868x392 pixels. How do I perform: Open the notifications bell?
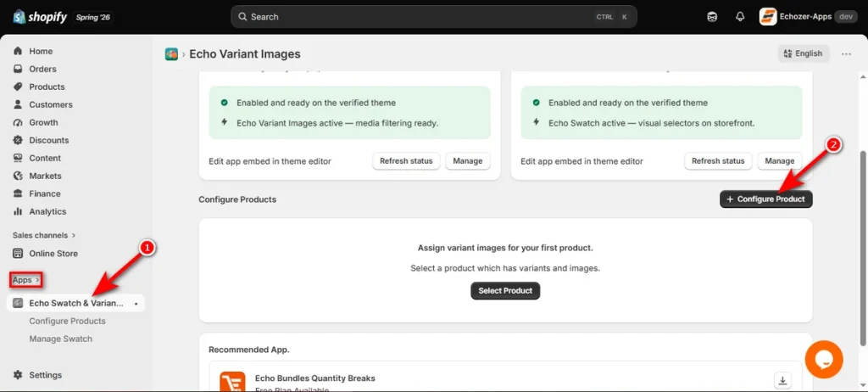click(740, 17)
